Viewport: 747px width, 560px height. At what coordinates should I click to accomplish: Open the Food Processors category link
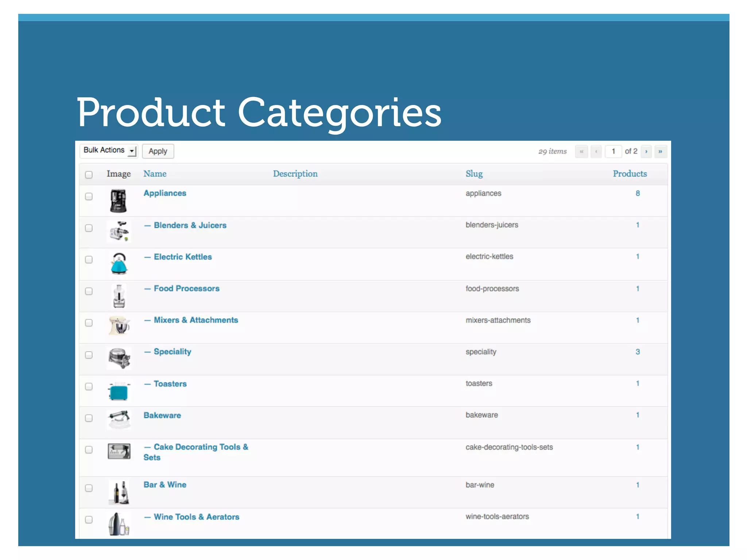187,288
